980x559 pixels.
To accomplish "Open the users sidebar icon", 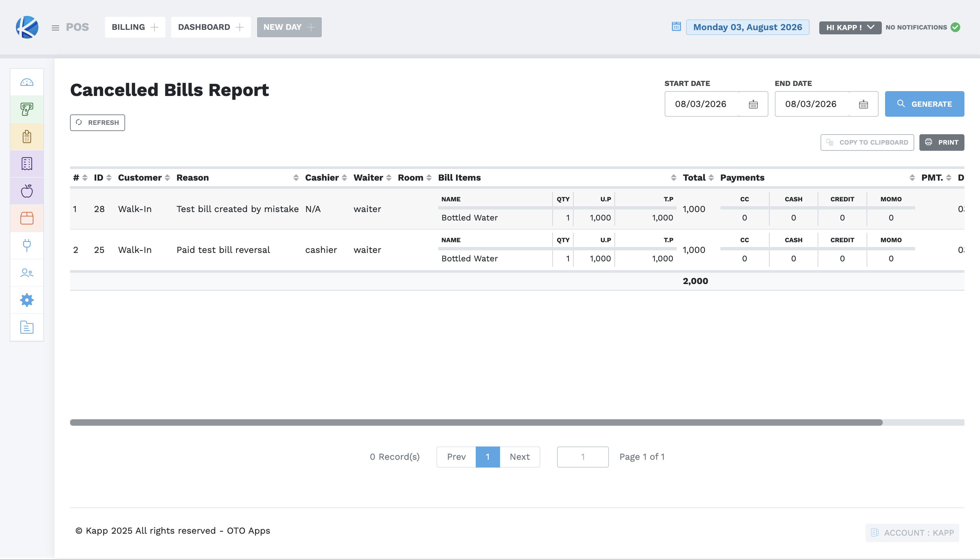I will click(27, 273).
